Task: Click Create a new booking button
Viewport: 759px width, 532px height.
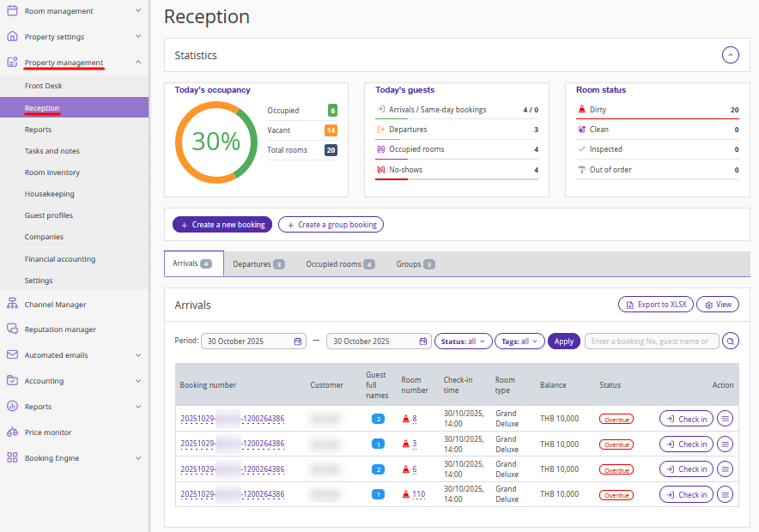Action: coord(222,225)
